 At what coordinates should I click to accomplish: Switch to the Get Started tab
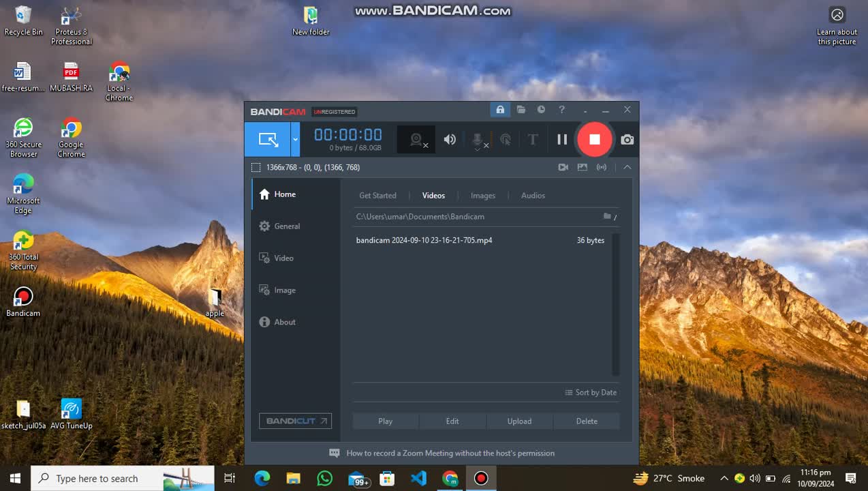(x=377, y=196)
